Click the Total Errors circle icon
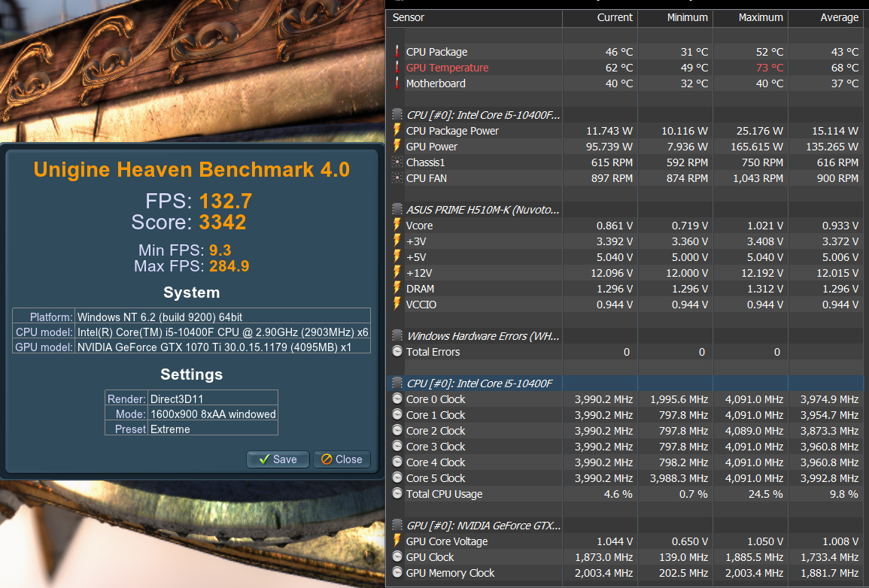The width and height of the screenshot is (869, 588). point(397,352)
